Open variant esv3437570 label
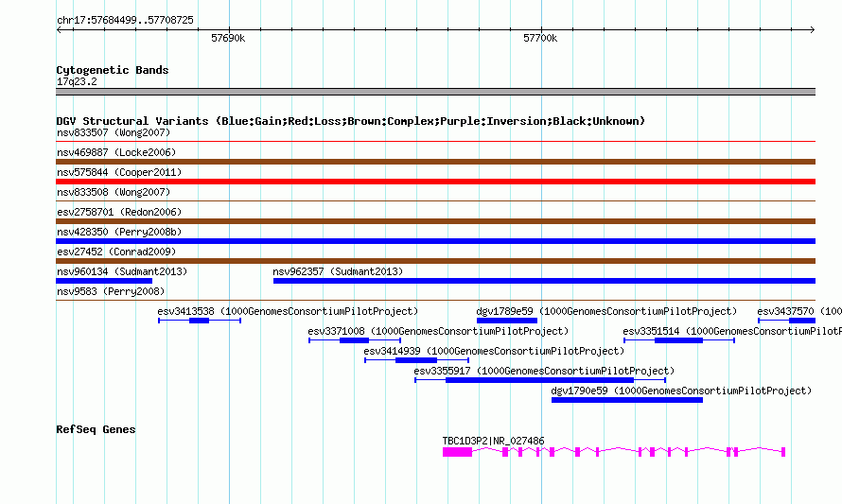 (799, 311)
